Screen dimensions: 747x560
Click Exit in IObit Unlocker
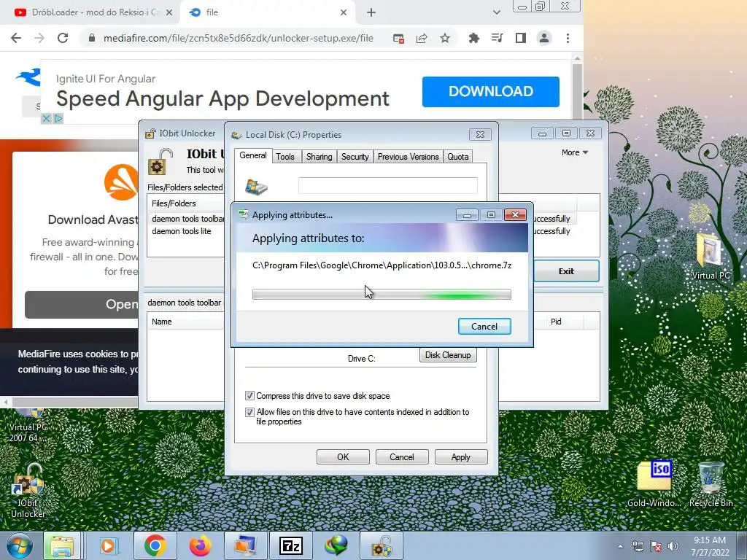click(566, 271)
